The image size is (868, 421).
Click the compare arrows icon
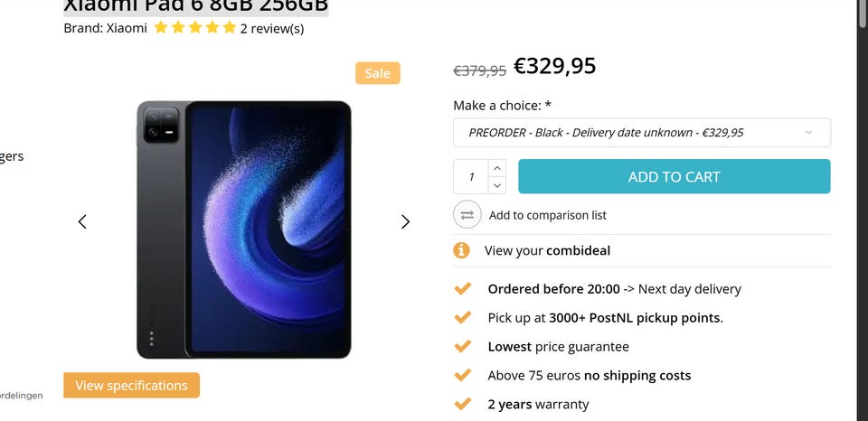pyautogui.click(x=467, y=215)
